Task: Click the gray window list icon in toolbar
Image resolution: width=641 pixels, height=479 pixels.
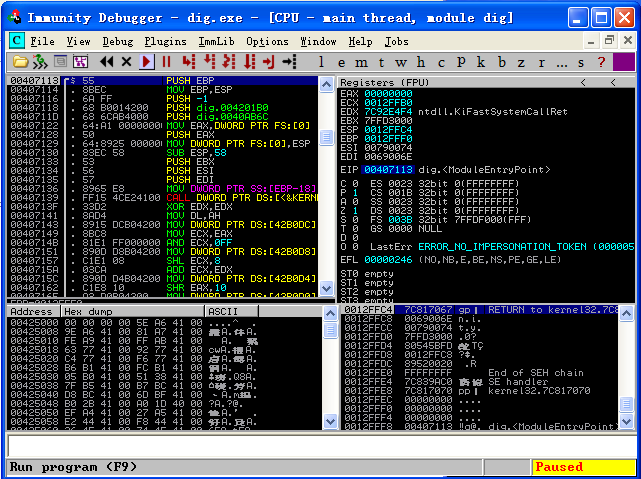Action: pyautogui.click(x=61, y=62)
